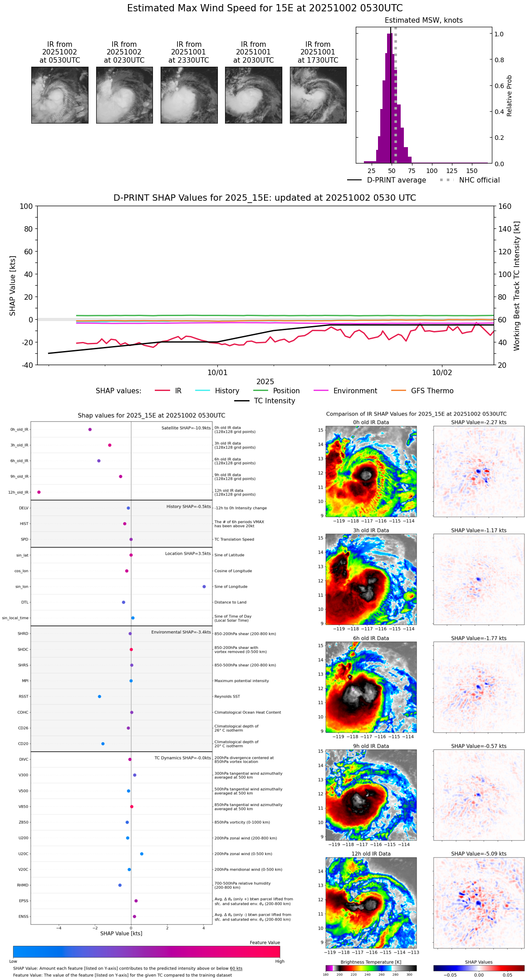Click the GFS Thermo legend entry
This screenshot has height=980, width=530.
pyautogui.click(x=422, y=391)
